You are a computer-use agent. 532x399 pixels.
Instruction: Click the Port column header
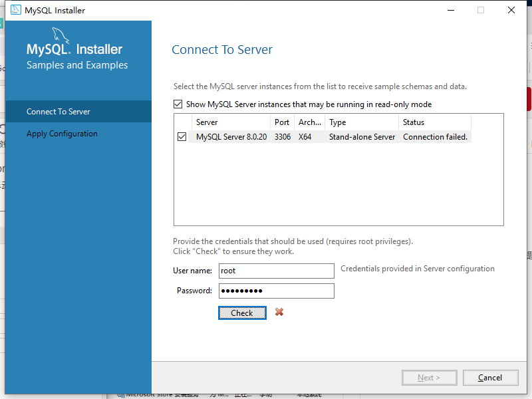(282, 122)
